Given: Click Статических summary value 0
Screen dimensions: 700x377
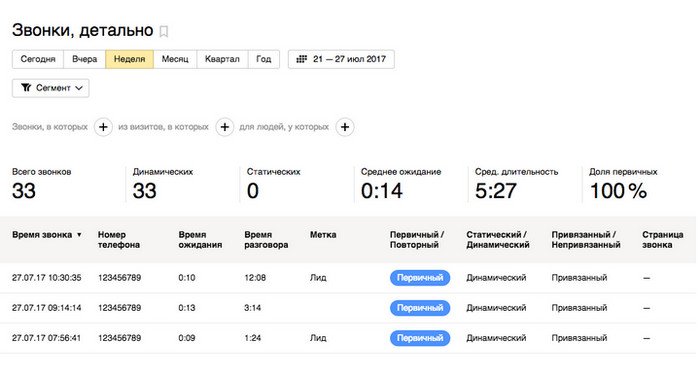Looking at the screenshot, I should click(x=253, y=191).
